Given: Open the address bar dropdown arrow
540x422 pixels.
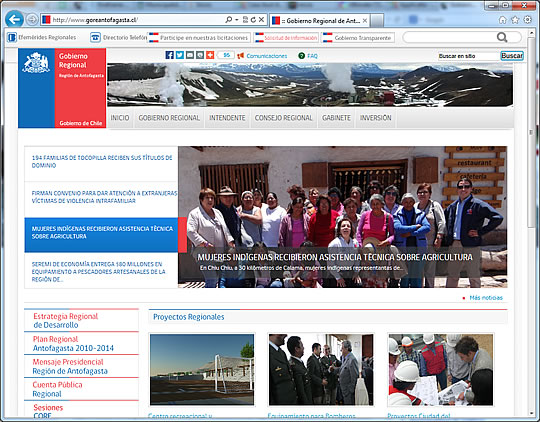Looking at the screenshot, I should (x=237, y=20).
